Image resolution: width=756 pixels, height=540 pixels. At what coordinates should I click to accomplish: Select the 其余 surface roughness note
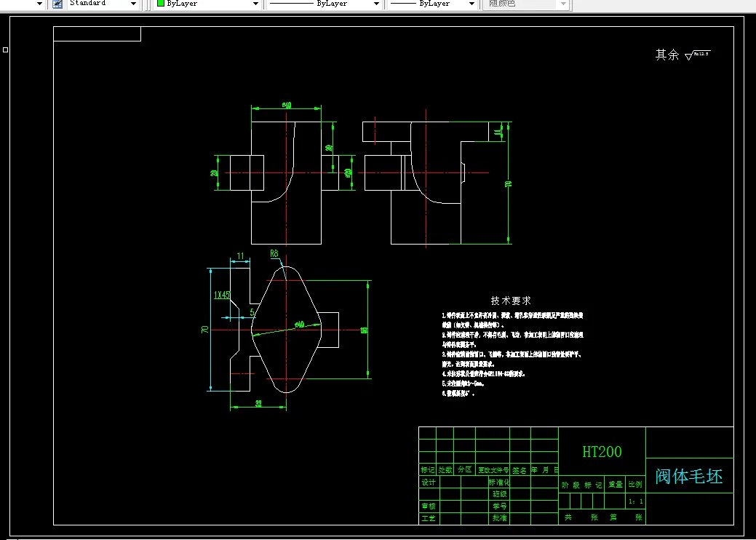coord(667,55)
